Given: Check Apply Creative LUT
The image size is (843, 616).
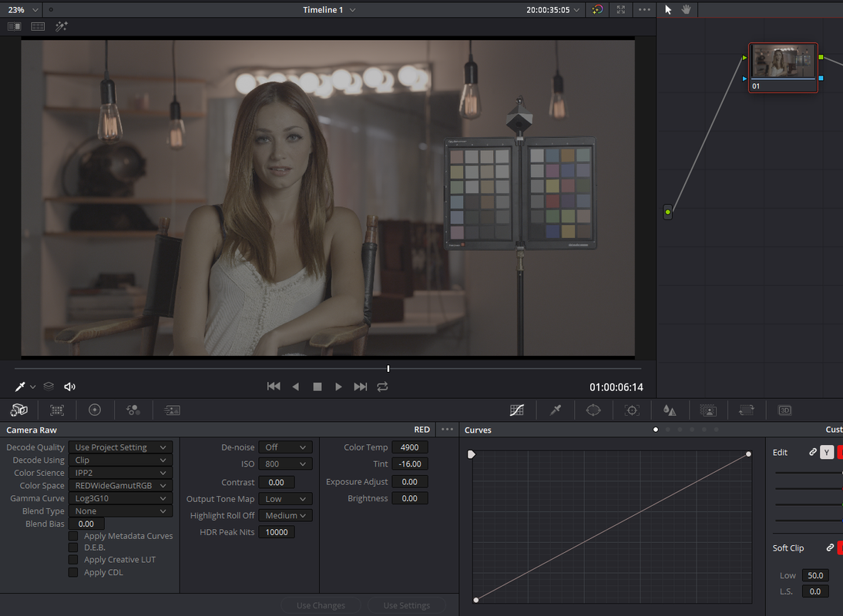Looking at the screenshot, I should point(73,560).
